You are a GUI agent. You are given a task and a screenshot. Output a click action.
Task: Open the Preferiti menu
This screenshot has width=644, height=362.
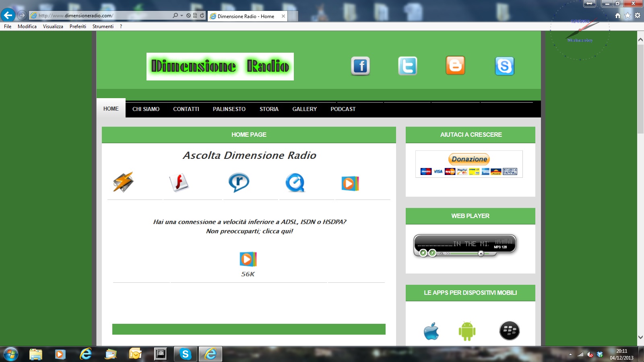[x=78, y=27]
